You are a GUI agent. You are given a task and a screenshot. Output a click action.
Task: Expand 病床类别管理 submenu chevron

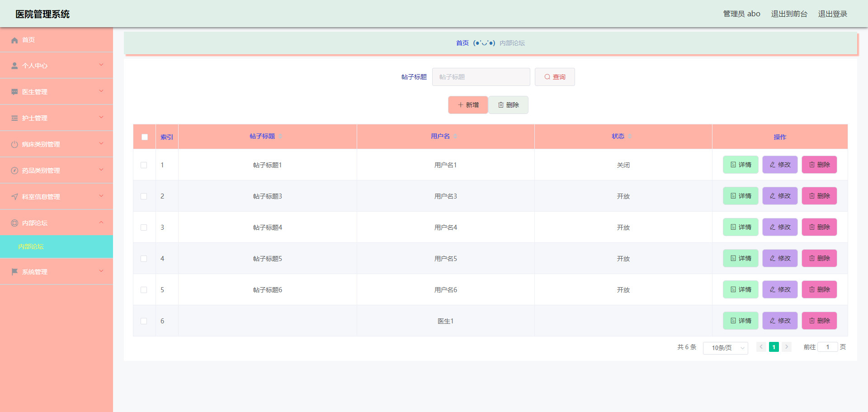pyautogui.click(x=101, y=143)
